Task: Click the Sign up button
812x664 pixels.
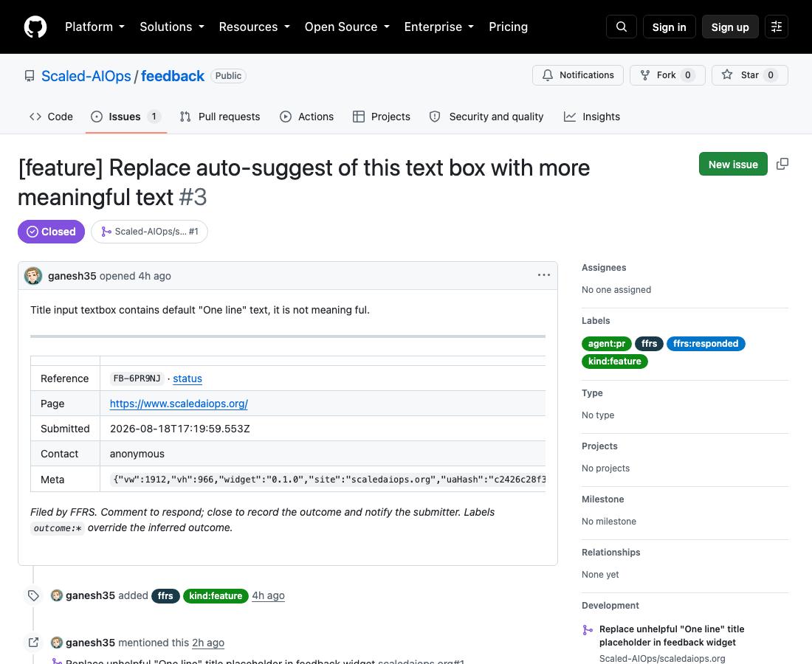Action: 729,27
